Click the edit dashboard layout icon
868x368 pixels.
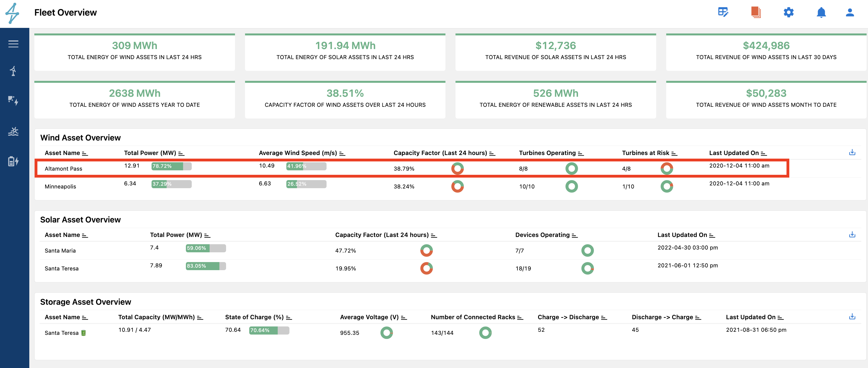click(723, 13)
